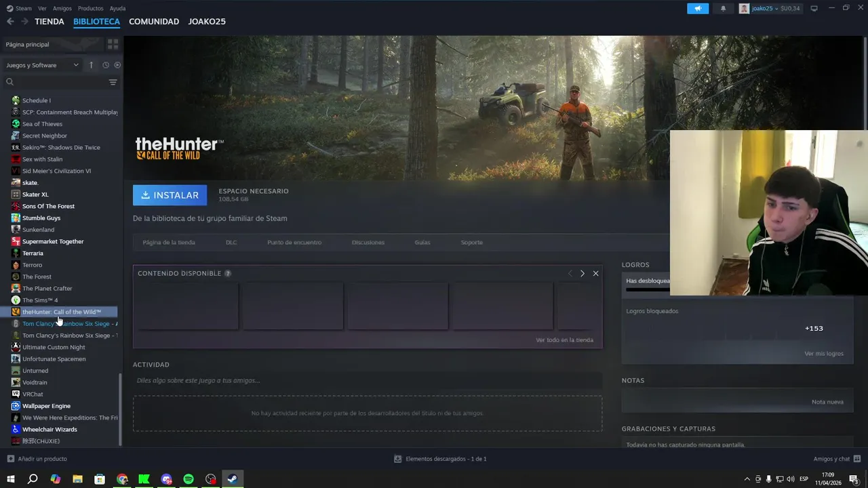Click Ver todo en la tienda

pyautogui.click(x=564, y=340)
